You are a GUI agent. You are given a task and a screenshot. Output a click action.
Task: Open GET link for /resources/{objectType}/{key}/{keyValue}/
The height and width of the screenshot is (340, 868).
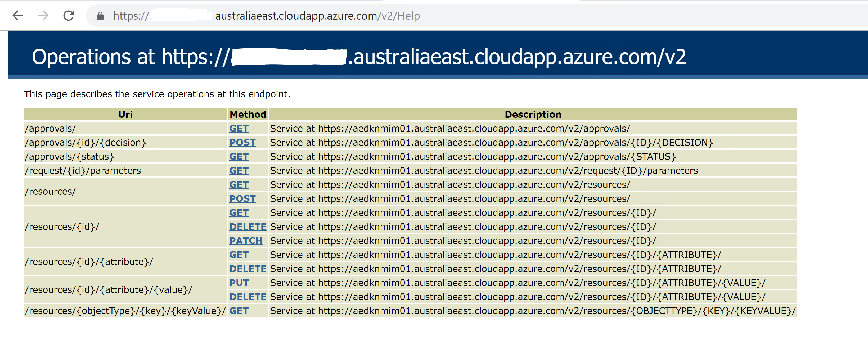pyautogui.click(x=239, y=311)
